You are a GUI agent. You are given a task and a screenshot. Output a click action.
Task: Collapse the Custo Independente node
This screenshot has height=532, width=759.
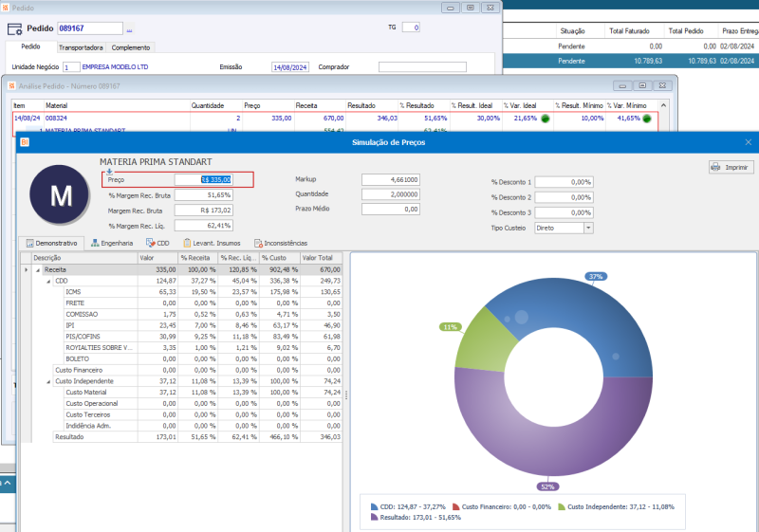point(48,381)
